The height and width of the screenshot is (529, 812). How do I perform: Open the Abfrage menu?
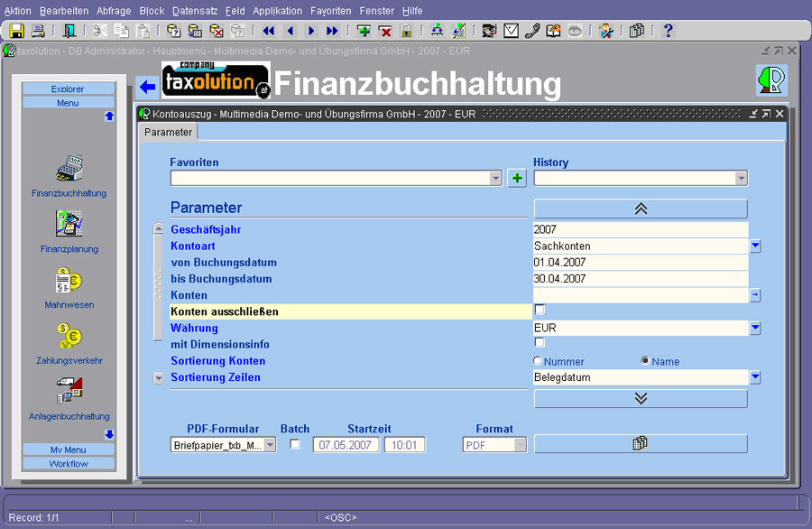coord(114,11)
